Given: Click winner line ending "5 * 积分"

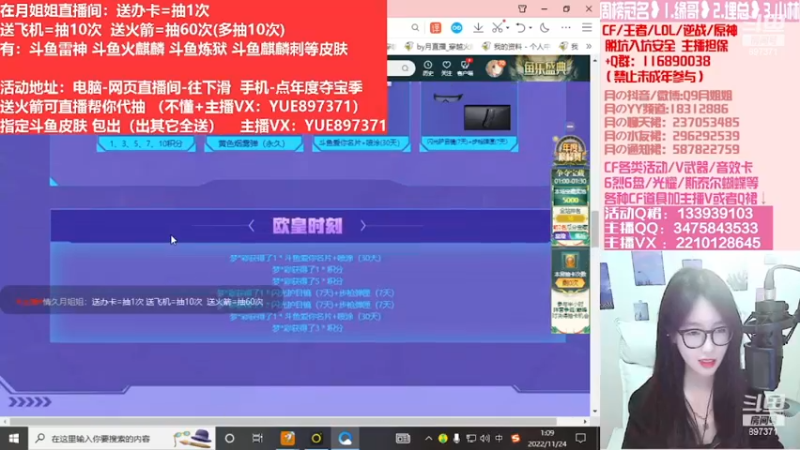Looking at the screenshot, I should click(307, 281).
